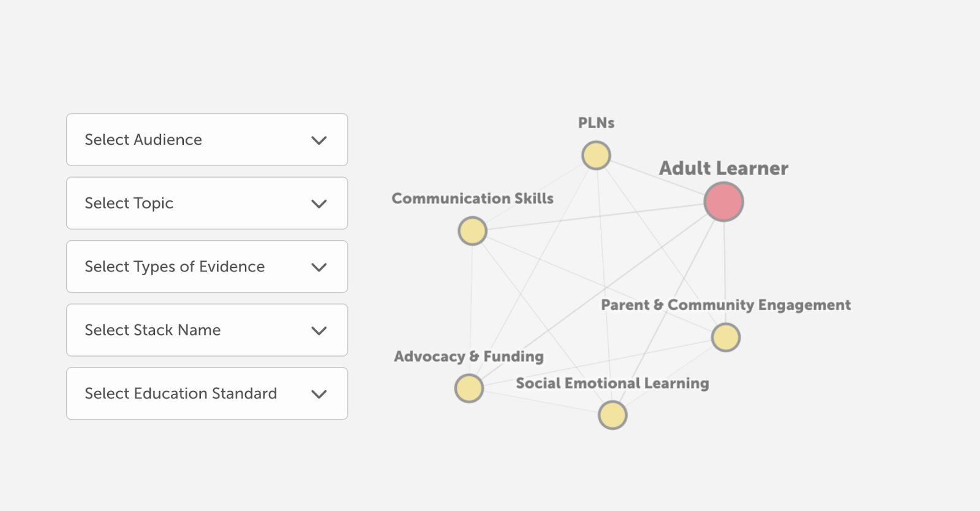The width and height of the screenshot is (980, 511).
Task: Click the PLNs text label
Action: coord(596,123)
